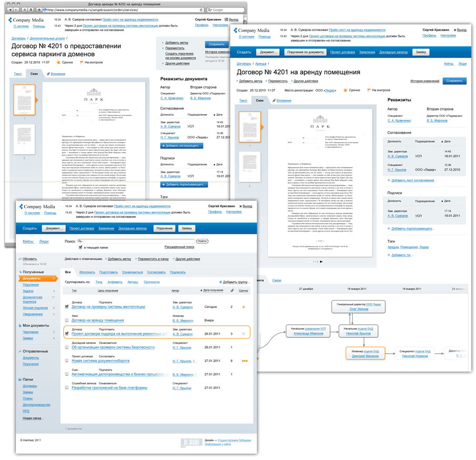Sort by the 'Дата получения' column header
Viewport: 476px width, 460px height.
(212, 291)
